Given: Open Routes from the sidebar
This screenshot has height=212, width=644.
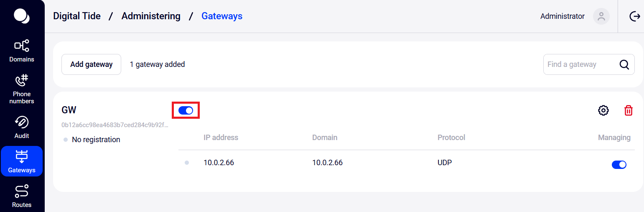Looking at the screenshot, I should (x=22, y=196).
